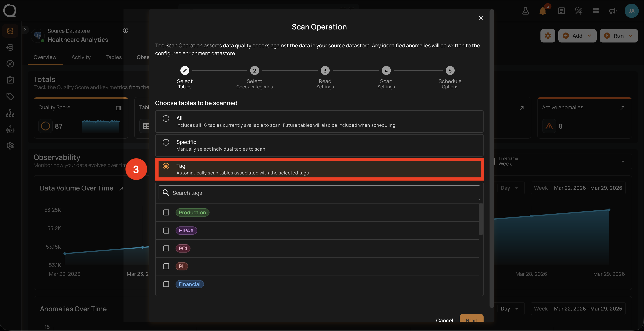Go to step 4 Scan Settings
The width and height of the screenshot is (644, 331).
pyautogui.click(x=386, y=78)
